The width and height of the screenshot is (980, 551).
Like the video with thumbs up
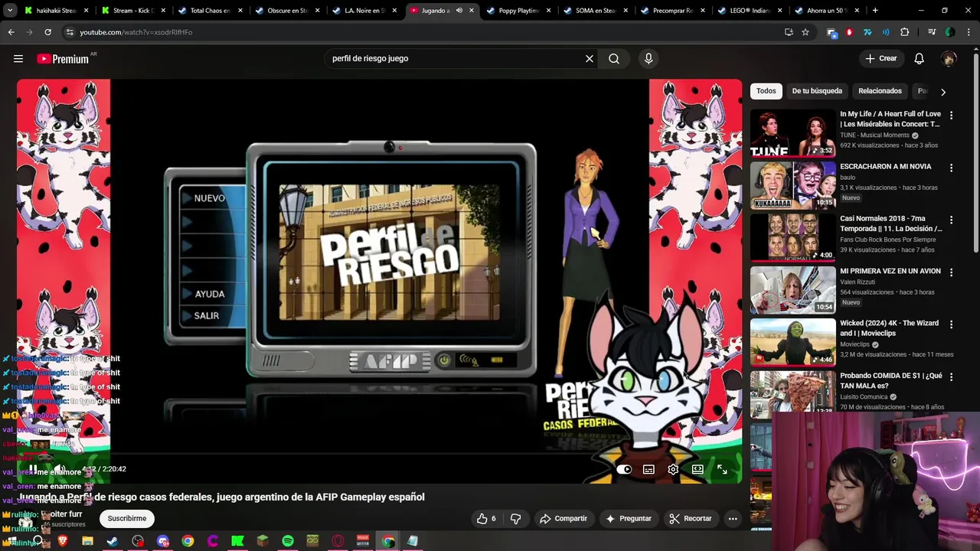486,518
